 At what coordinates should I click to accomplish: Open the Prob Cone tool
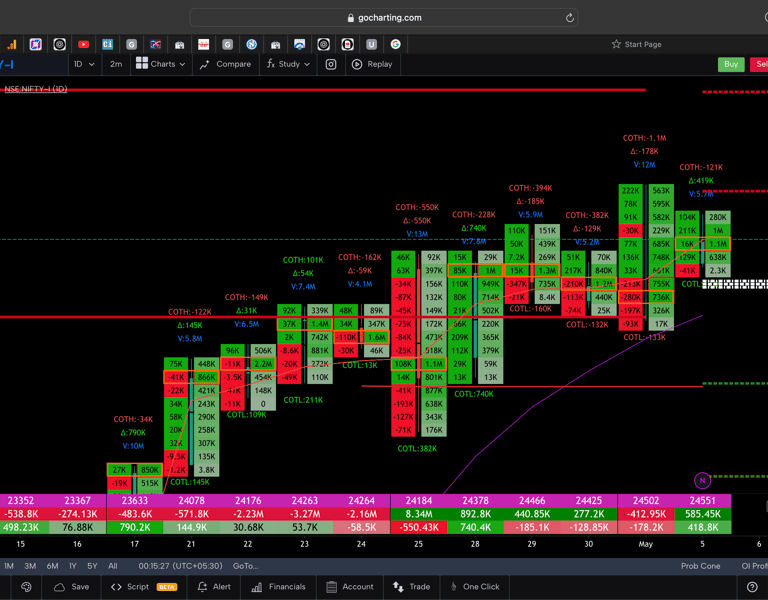pyautogui.click(x=700, y=566)
